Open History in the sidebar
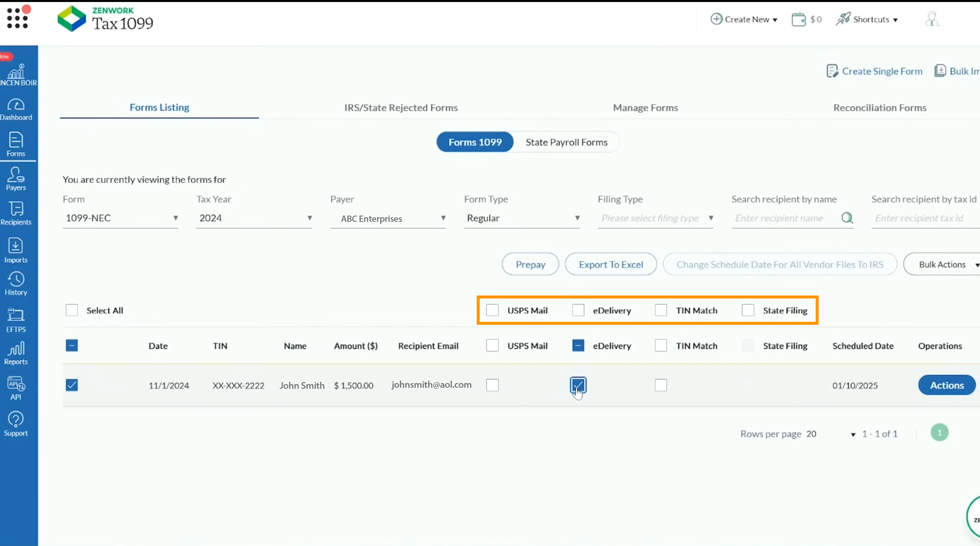The width and height of the screenshot is (980, 546). coord(16,283)
